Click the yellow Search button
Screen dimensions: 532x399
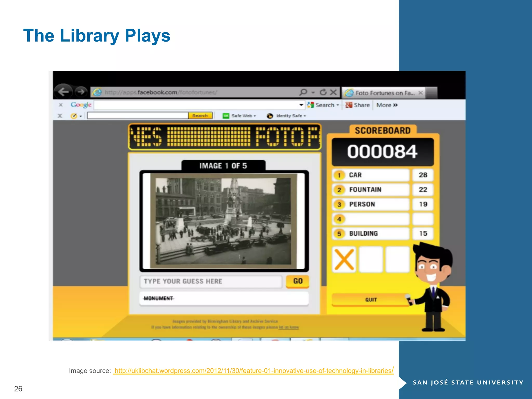click(200, 116)
